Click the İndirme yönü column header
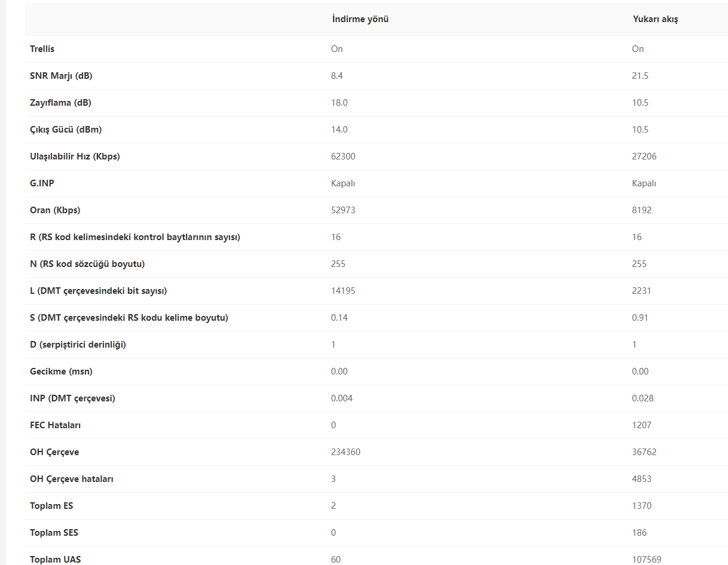 coord(360,19)
